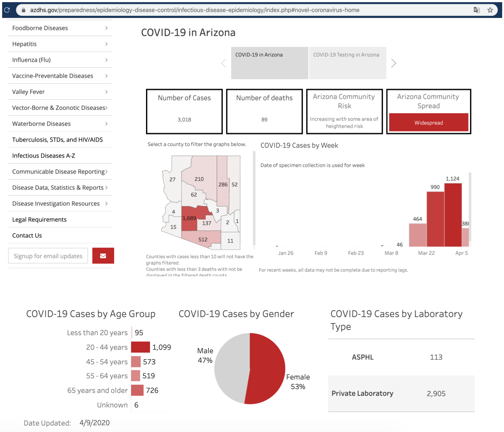Image resolution: width=504 pixels, height=432 pixels.
Task: Expand Waterborne Diseases chevron
Action: [106, 124]
